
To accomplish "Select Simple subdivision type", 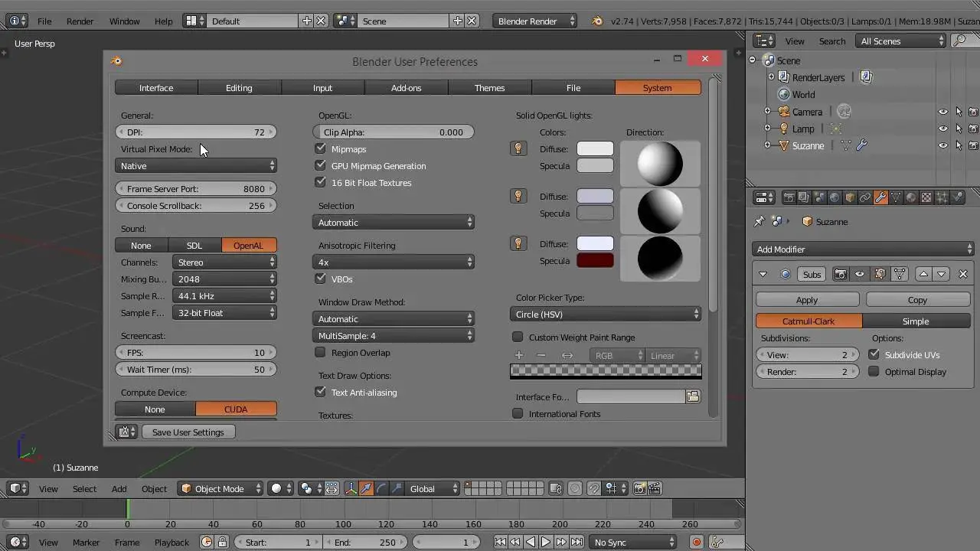I will [x=916, y=321].
